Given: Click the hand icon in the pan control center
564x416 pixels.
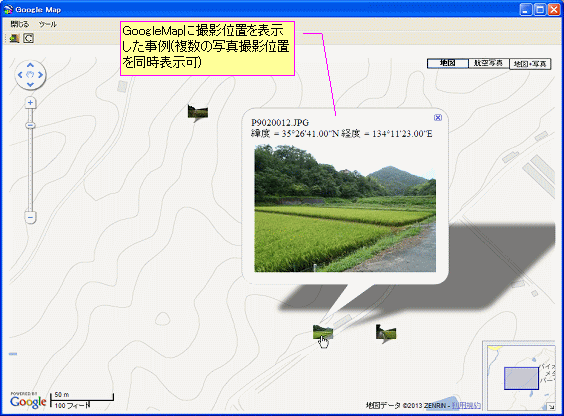Looking at the screenshot, I should (30, 75).
